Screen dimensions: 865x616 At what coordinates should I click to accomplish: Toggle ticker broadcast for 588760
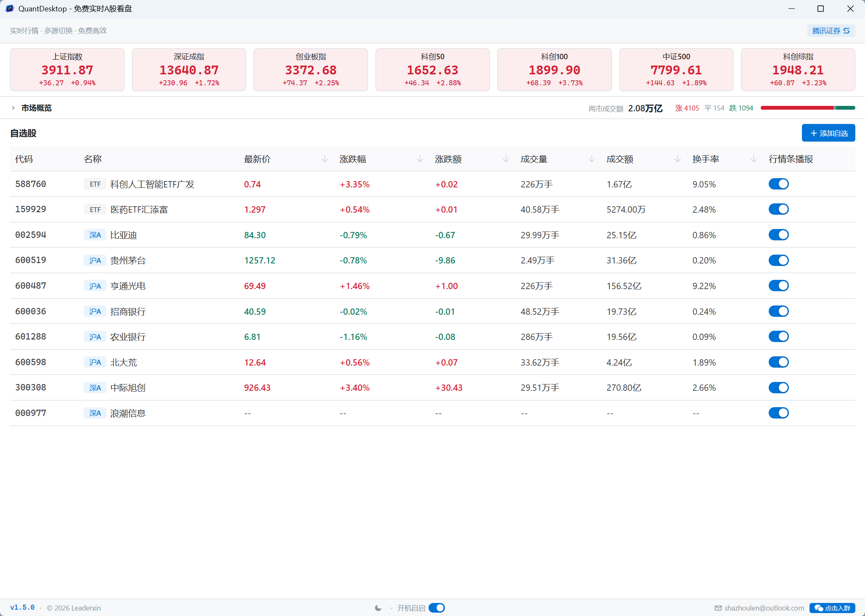(x=778, y=184)
